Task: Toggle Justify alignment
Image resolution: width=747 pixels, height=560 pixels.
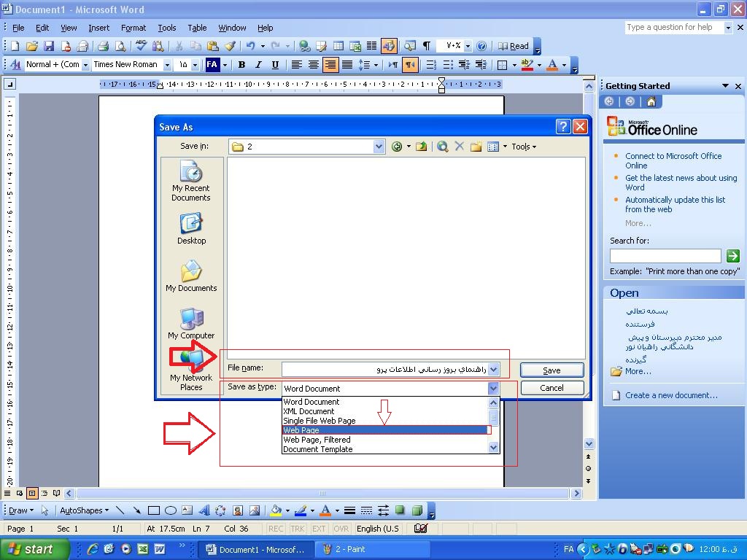Action: (347, 65)
